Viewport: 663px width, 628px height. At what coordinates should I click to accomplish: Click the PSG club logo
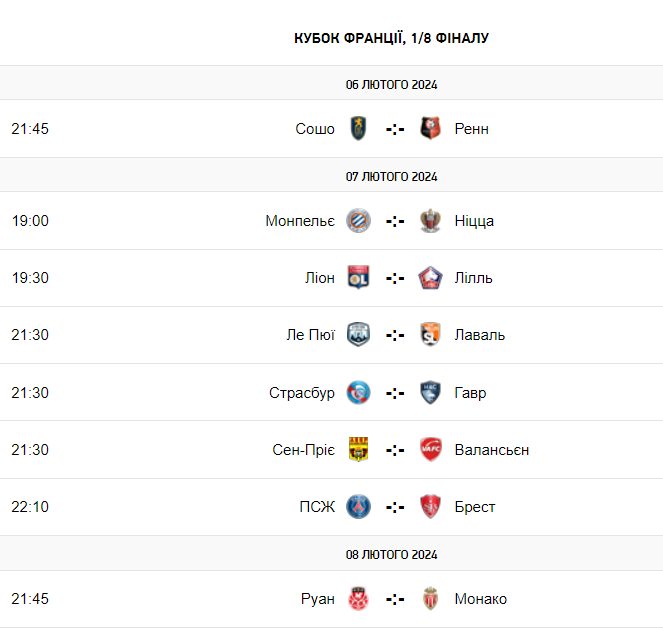pyautogui.click(x=358, y=506)
